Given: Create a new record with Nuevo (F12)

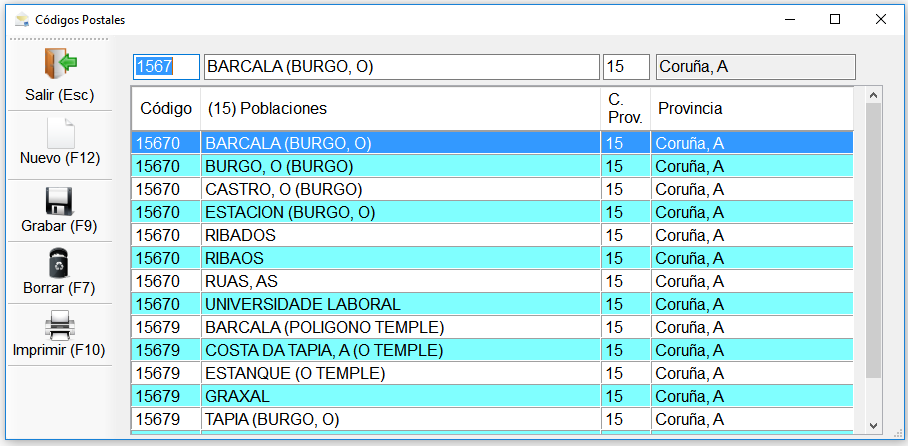Looking at the screenshot, I should coord(60,142).
